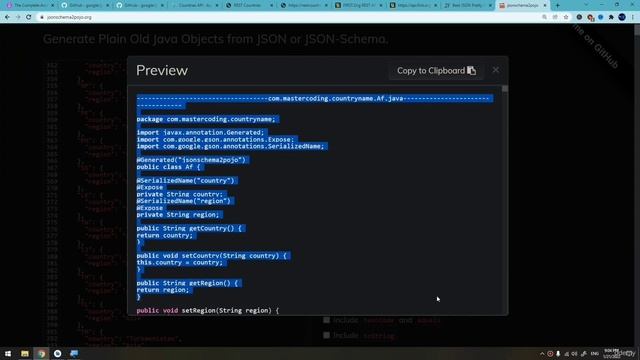This screenshot has width=640, height=360.
Task: Click the Chrome icon in the taskbar
Action: (41, 353)
